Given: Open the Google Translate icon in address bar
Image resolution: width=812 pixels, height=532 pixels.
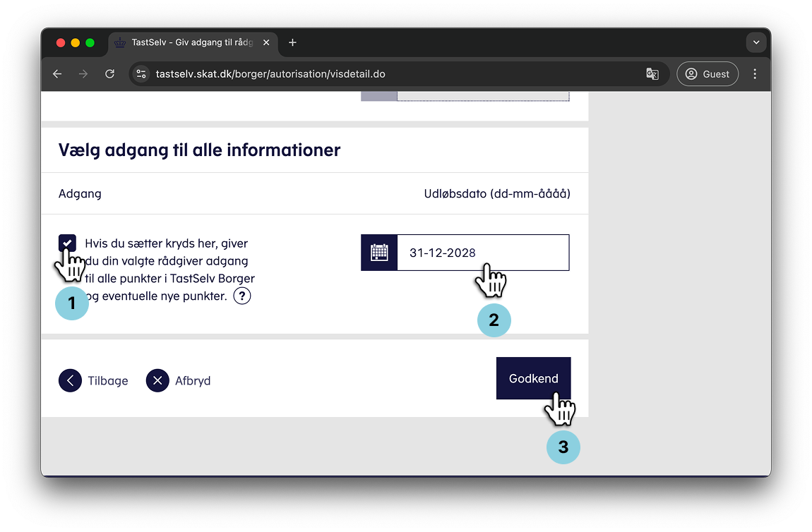Looking at the screenshot, I should 652,74.
